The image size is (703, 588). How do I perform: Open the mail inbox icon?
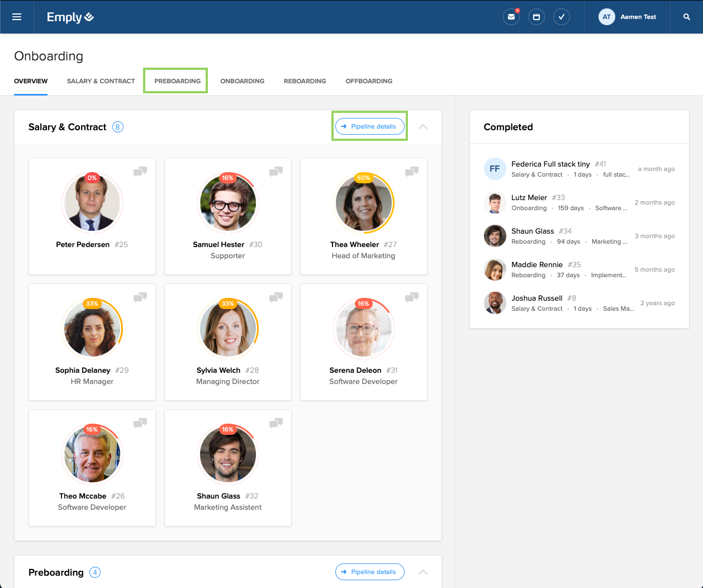pyautogui.click(x=511, y=17)
